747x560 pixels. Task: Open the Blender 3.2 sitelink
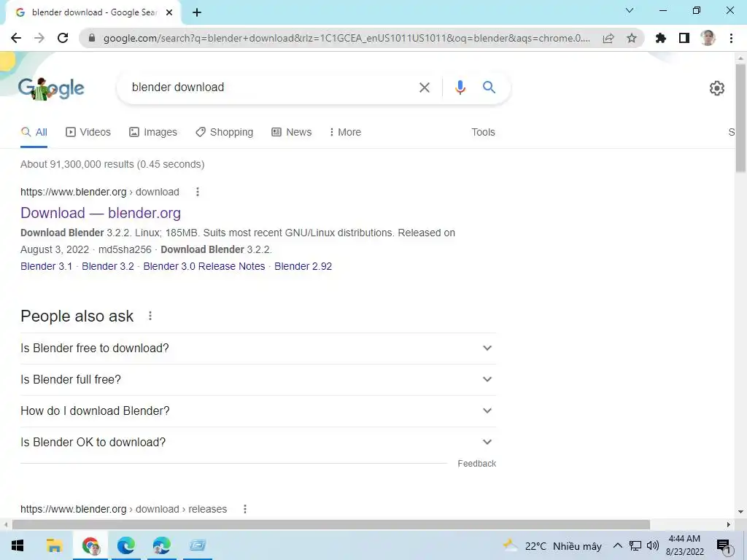108,266
